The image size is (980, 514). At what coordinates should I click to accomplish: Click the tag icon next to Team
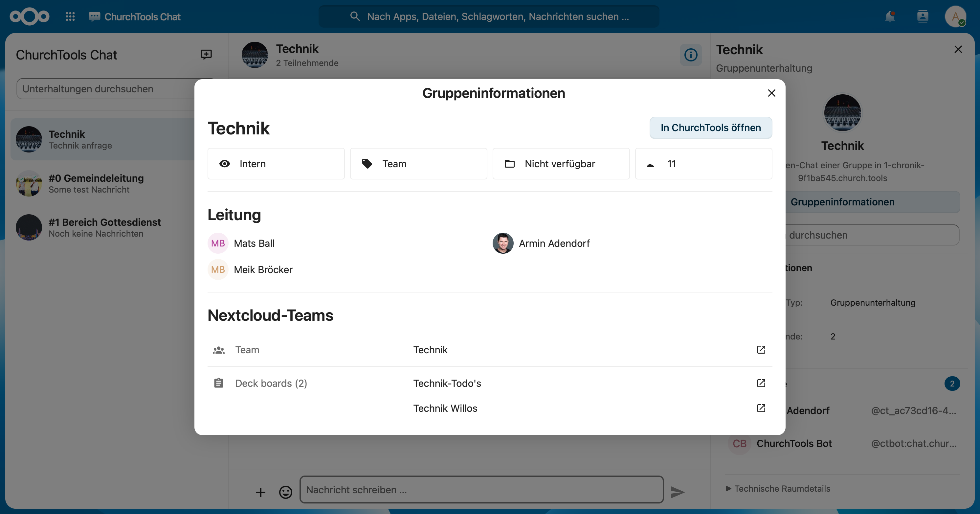[x=367, y=164]
